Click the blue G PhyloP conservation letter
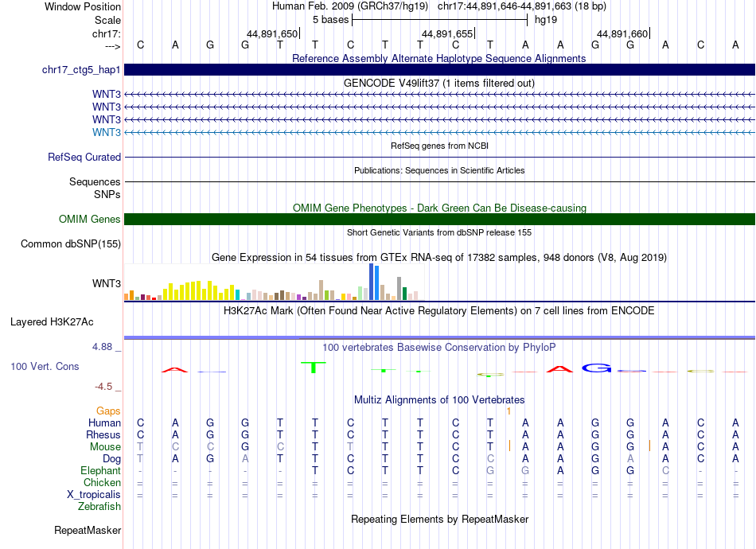The width and height of the screenshot is (756, 549). pyautogui.click(x=596, y=368)
